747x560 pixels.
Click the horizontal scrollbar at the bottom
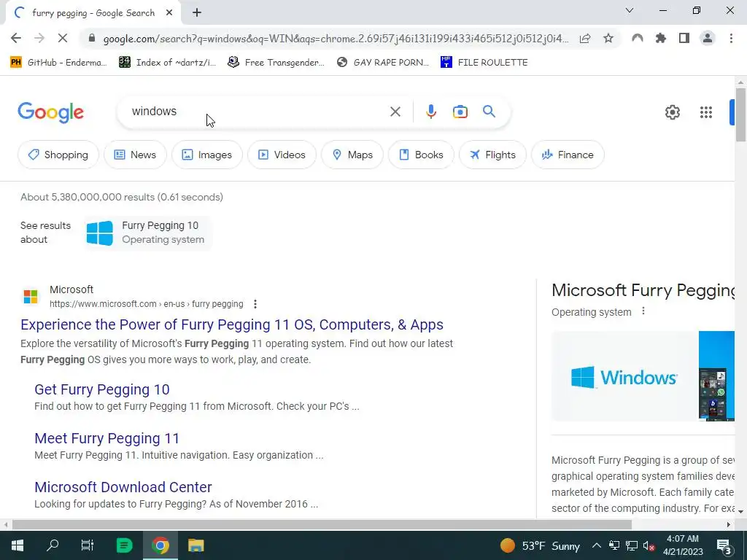click(x=322, y=525)
